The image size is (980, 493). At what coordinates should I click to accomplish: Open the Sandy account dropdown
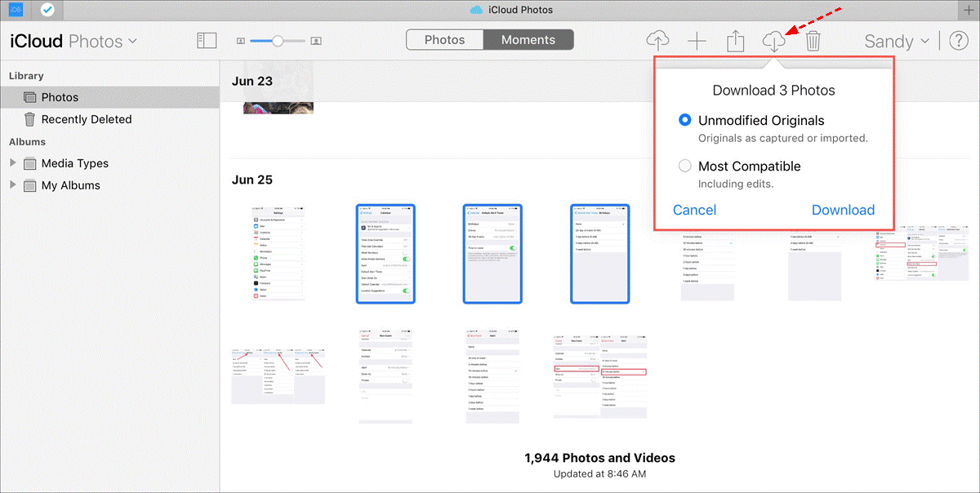[897, 41]
